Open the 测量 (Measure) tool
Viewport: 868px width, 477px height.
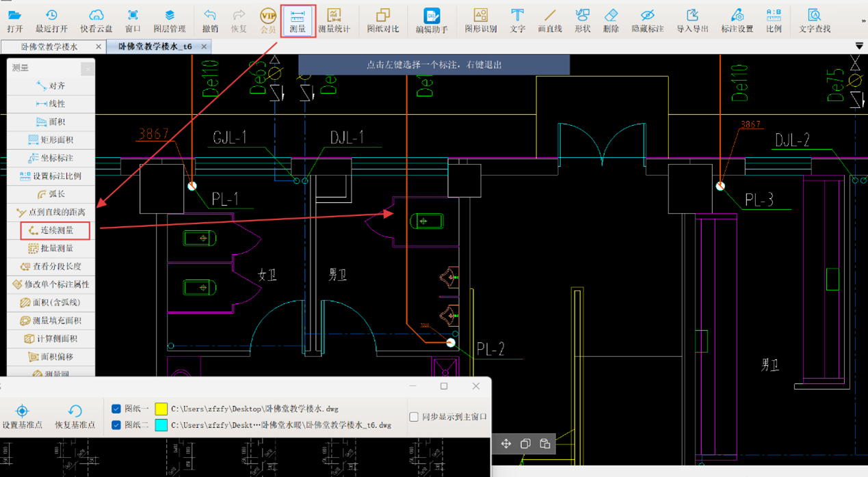pyautogui.click(x=298, y=20)
